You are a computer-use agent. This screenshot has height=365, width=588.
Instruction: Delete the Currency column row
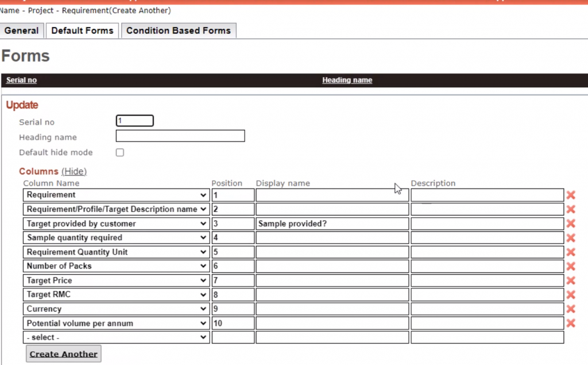[570, 309]
